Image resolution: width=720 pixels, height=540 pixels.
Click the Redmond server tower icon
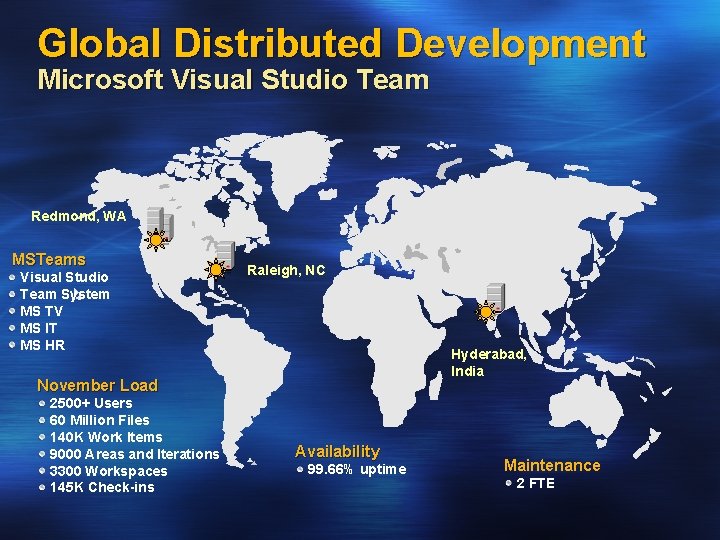[x=160, y=223]
